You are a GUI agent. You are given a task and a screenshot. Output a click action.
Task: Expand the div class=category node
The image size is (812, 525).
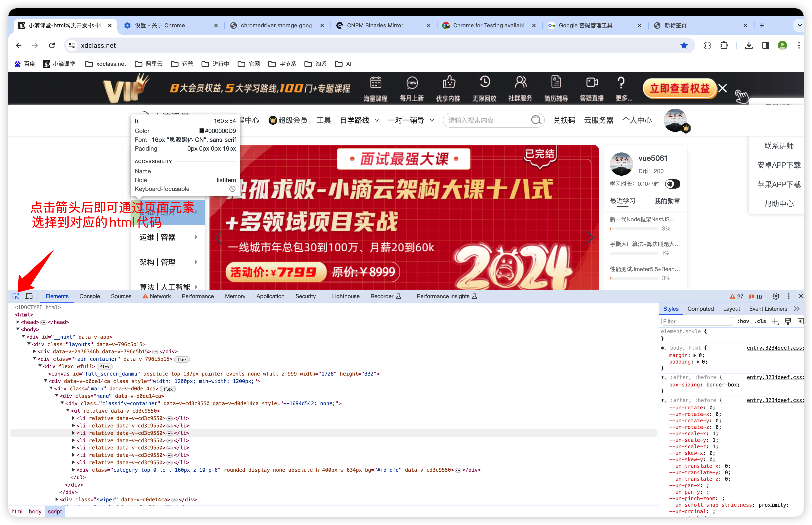tap(73, 469)
